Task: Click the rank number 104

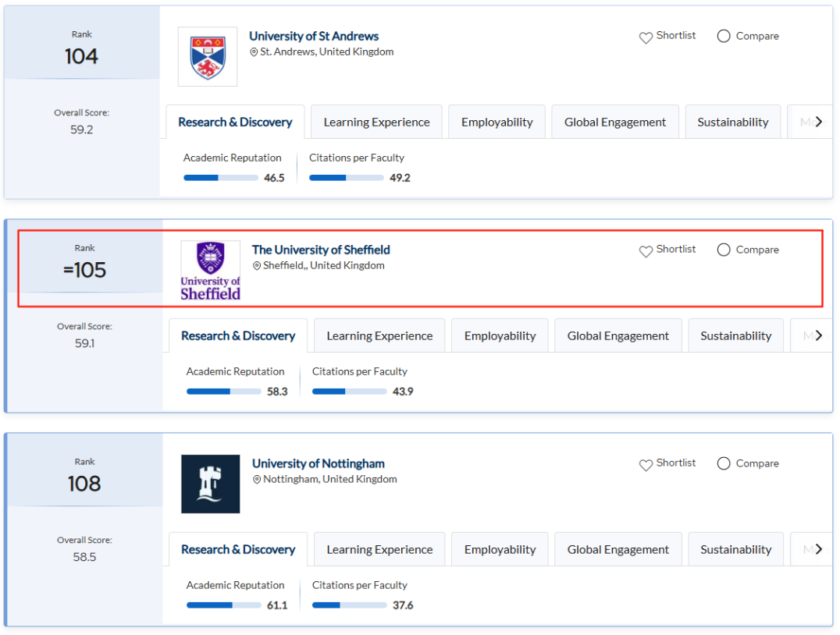Action: point(81,56)
